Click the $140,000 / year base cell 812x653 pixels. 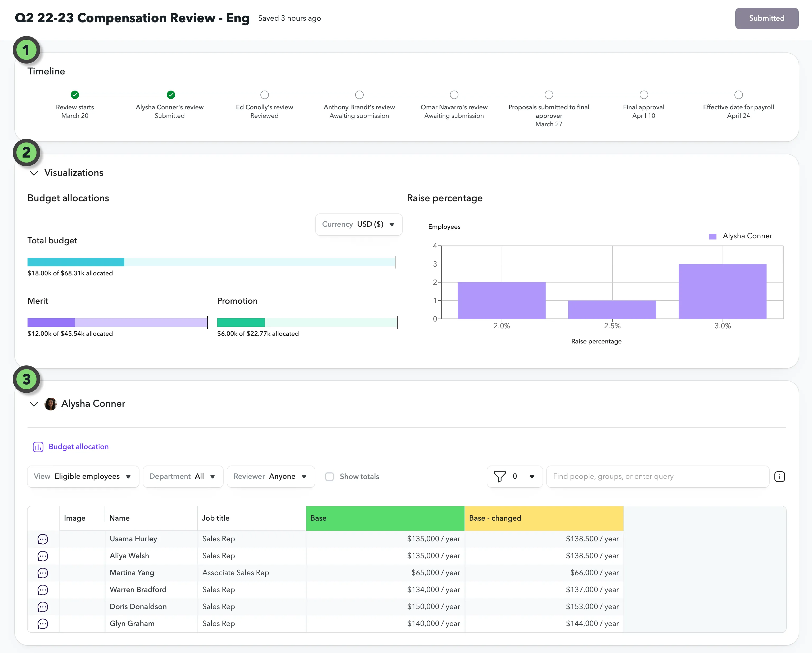(x=385, y=624)
